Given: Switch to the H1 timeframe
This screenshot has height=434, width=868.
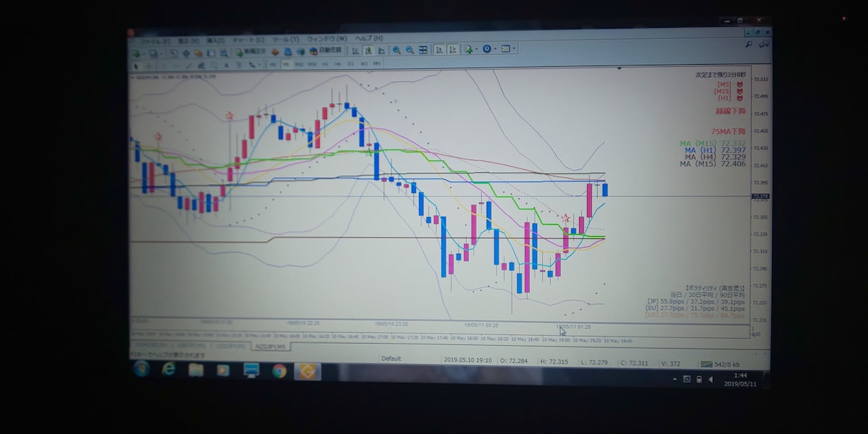Looking at the screenshot, I should (324, 64).
